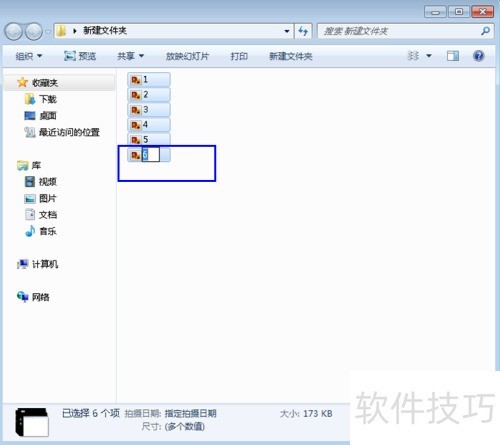Viewport: 500px width, 445px height.
Task: Select the file named 1
Action: pos(149,80)
